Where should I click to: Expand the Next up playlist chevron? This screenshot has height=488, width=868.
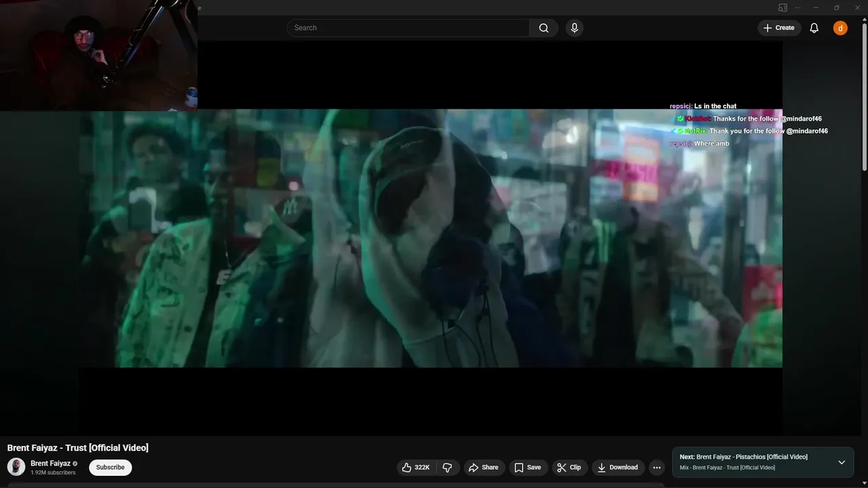click(842, 462)
